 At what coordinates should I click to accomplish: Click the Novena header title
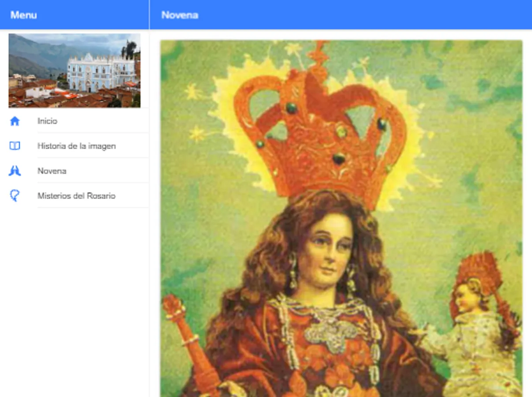180,15
